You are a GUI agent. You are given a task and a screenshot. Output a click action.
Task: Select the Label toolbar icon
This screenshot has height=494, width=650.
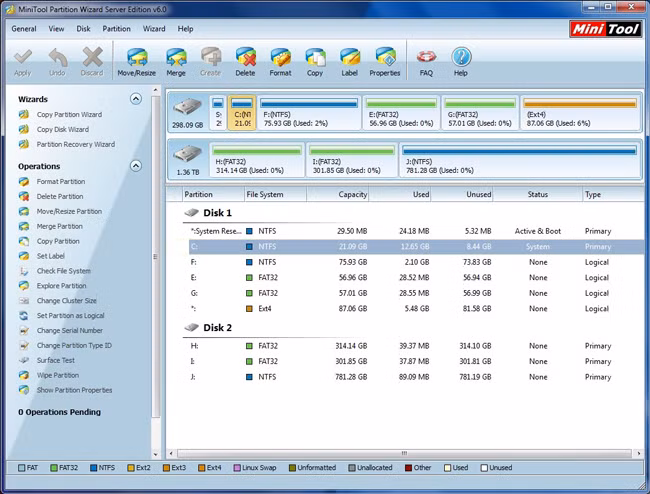click(349, 61)
